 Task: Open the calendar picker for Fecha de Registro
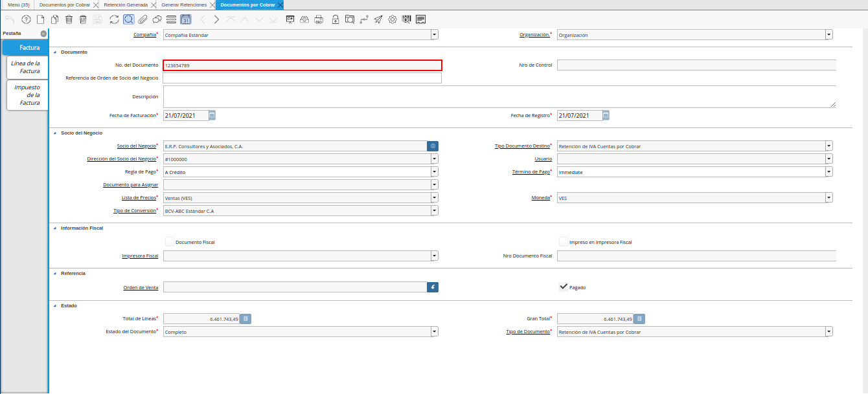click(x=606, y=115)
